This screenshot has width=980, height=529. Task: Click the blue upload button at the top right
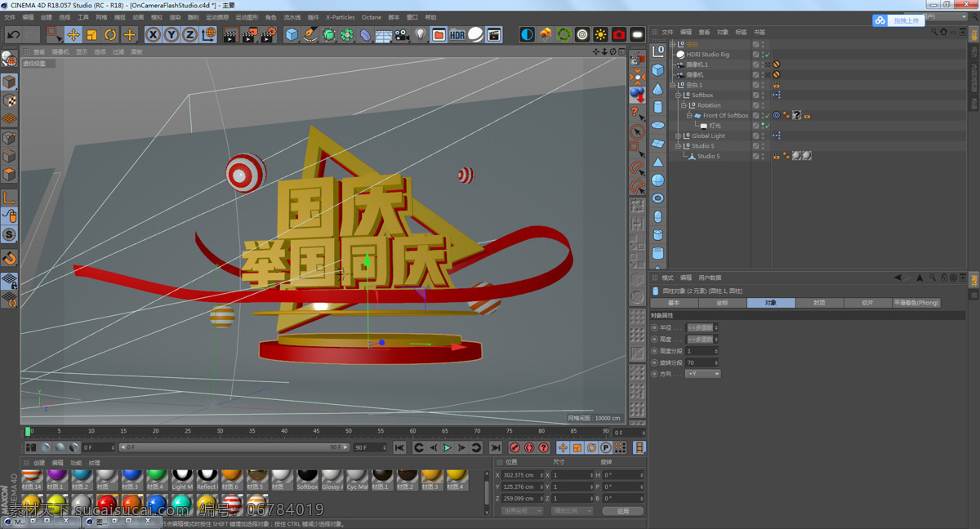coord(901,20)
